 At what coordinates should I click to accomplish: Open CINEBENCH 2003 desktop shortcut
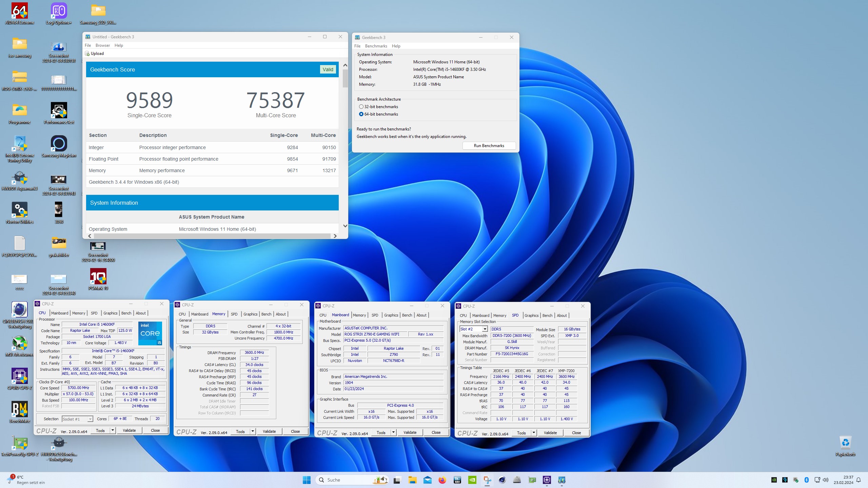pos(20,314)
